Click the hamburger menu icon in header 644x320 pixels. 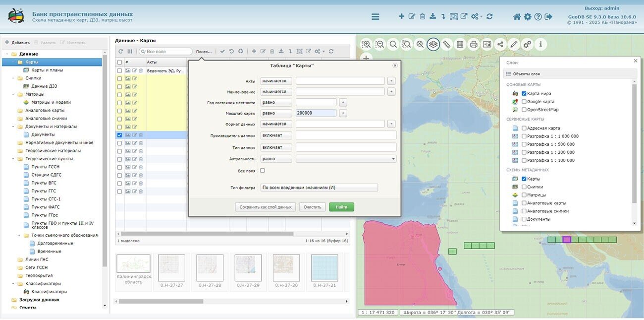(375, 16)
